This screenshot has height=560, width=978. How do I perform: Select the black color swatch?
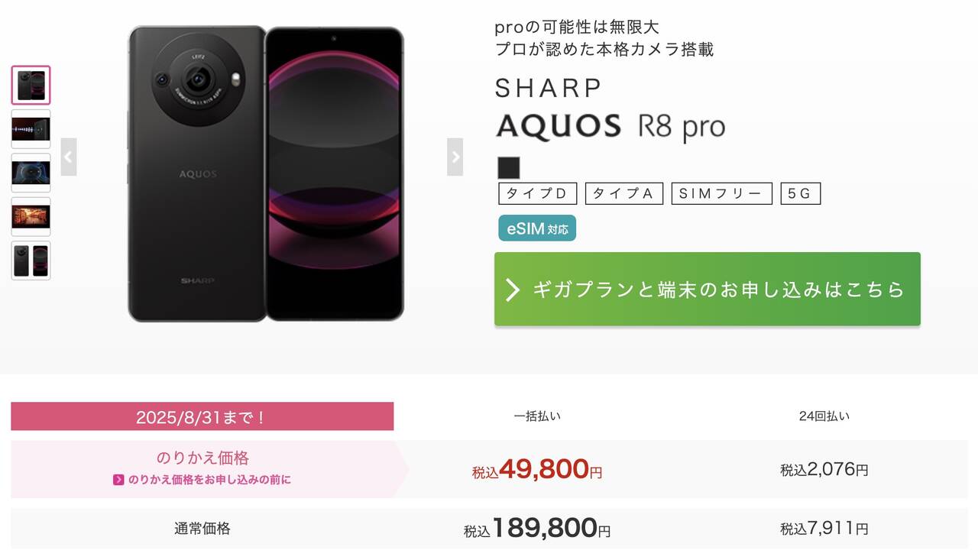coord(507,167)
